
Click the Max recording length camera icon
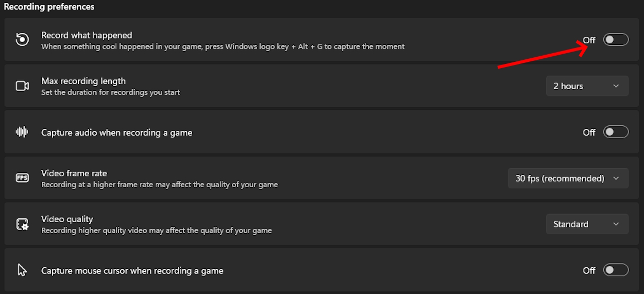coord(22,86)
